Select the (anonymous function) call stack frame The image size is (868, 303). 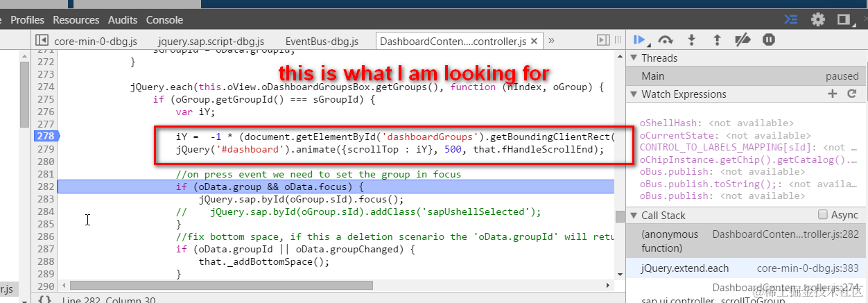tap(747, 241)
